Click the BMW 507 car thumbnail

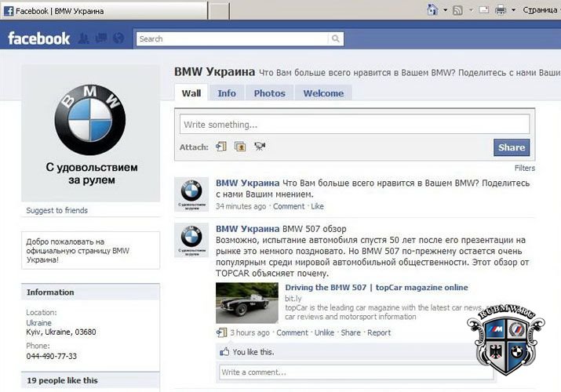pyautogui.click(x=247, y=303)
